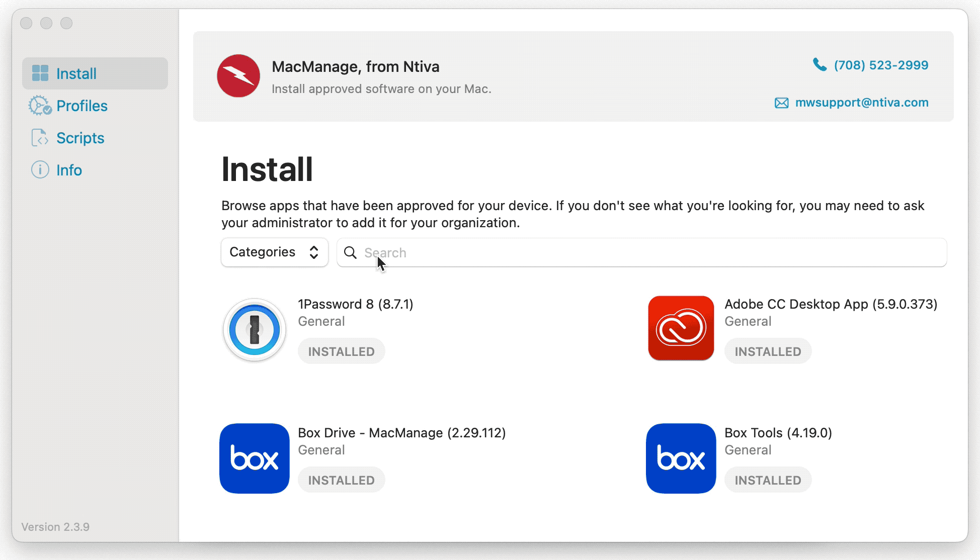This screenshot has width=980, height=560.
Task: Click the Box Drive app icon
Action: 255,458
